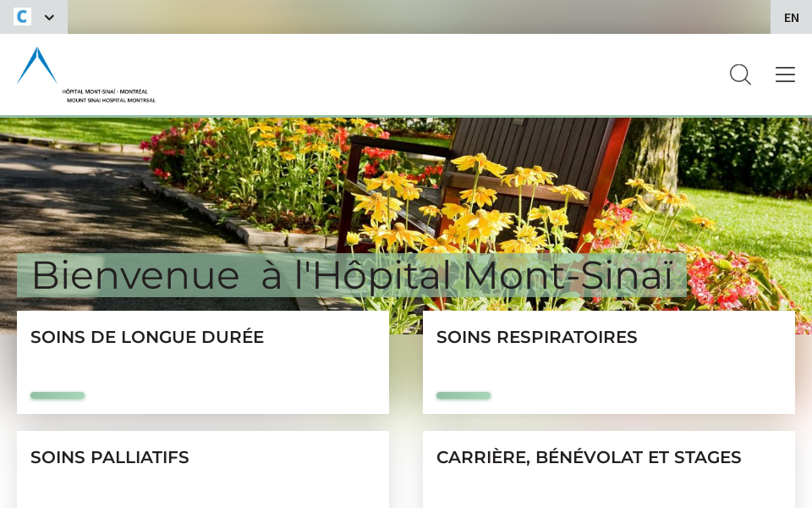
Task: Click the Mount Sinai Hospital peak logo
Action: tap(36, 65)
